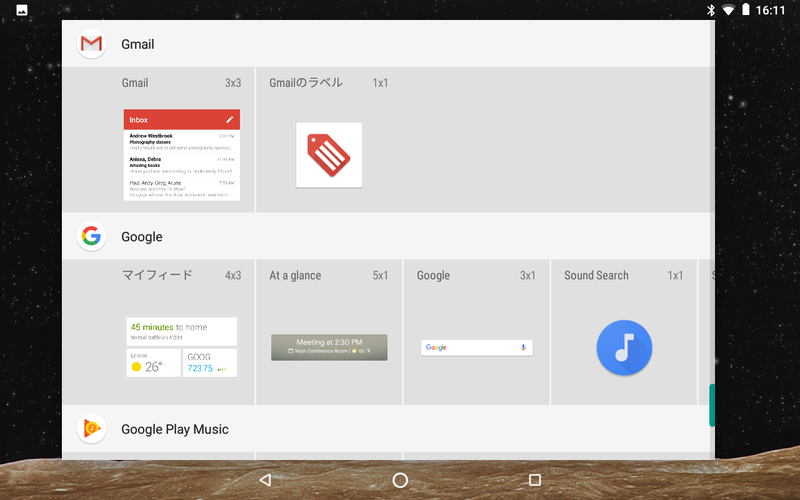Select the マイフィード 4x3 widget preview

point(182,347)
